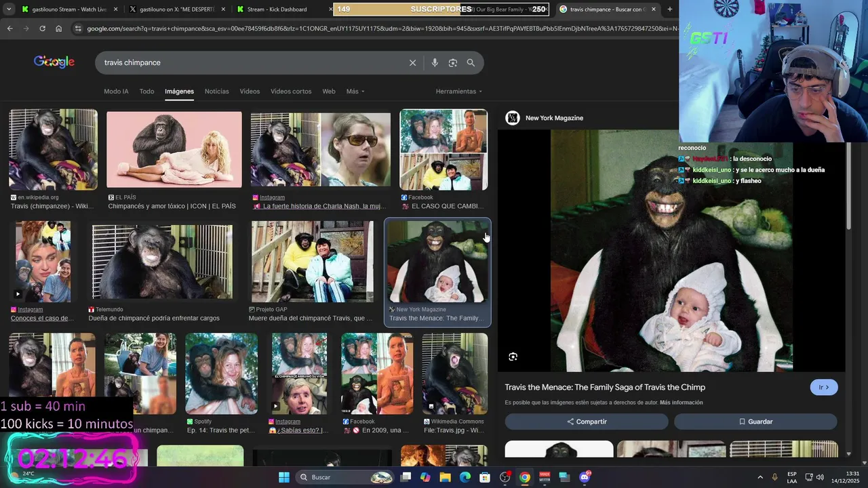
Task: Reload the current page
Action: tap(42, 28)
